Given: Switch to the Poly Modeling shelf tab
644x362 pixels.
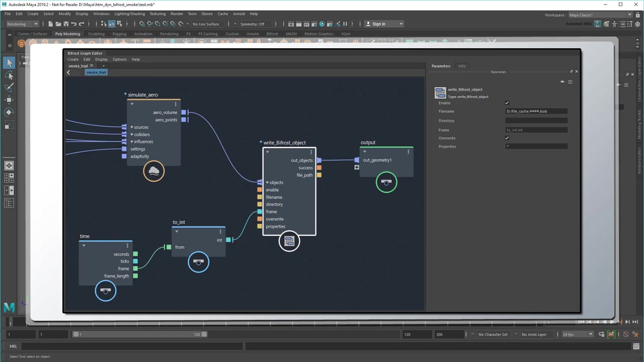Looking at the screenshot, I should 67,34.
